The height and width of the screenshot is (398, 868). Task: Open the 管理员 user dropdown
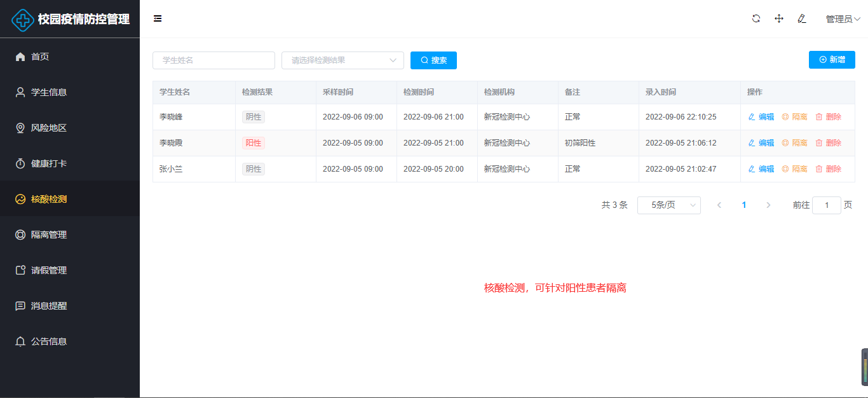coord(843,19)
